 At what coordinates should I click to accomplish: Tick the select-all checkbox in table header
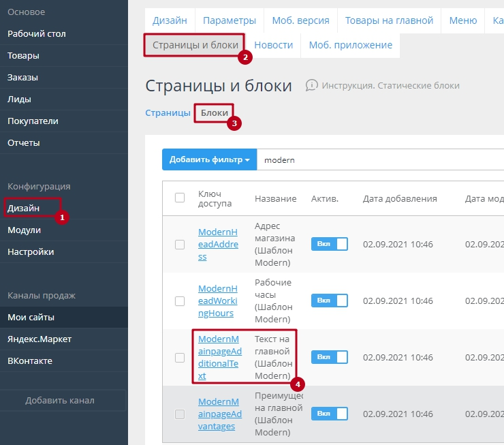click(180, 198)
